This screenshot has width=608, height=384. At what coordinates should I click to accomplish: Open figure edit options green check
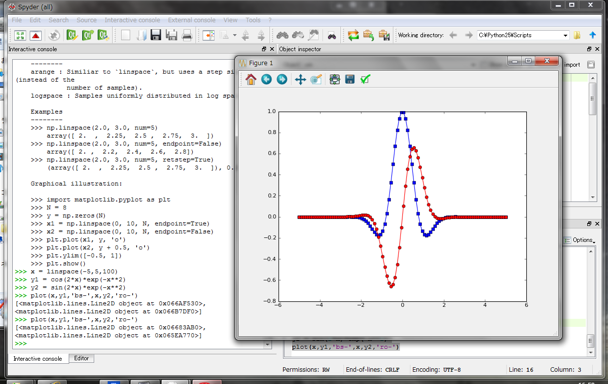[x=365, y=80]
